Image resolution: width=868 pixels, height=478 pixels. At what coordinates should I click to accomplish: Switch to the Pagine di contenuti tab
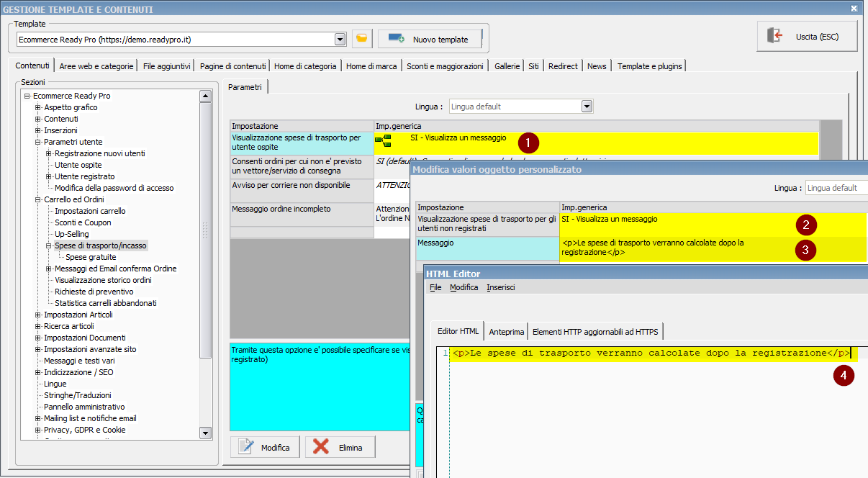coord(232,66)
